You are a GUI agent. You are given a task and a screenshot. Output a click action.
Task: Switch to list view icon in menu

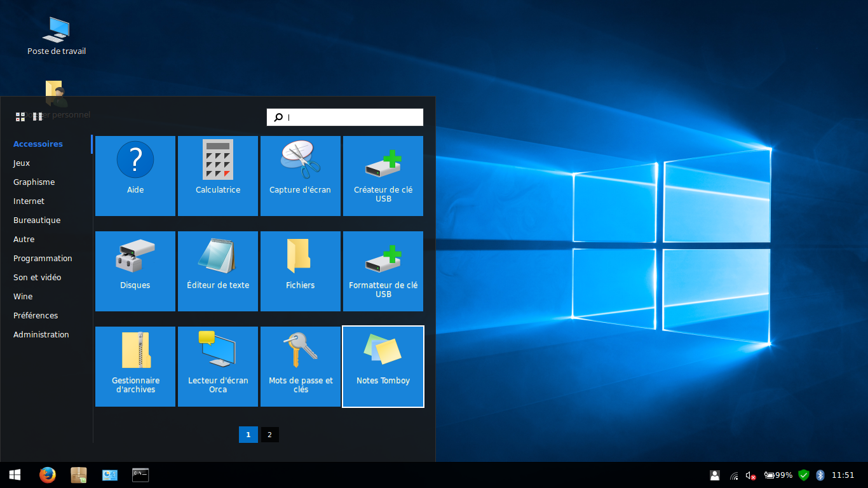(37, 117)
